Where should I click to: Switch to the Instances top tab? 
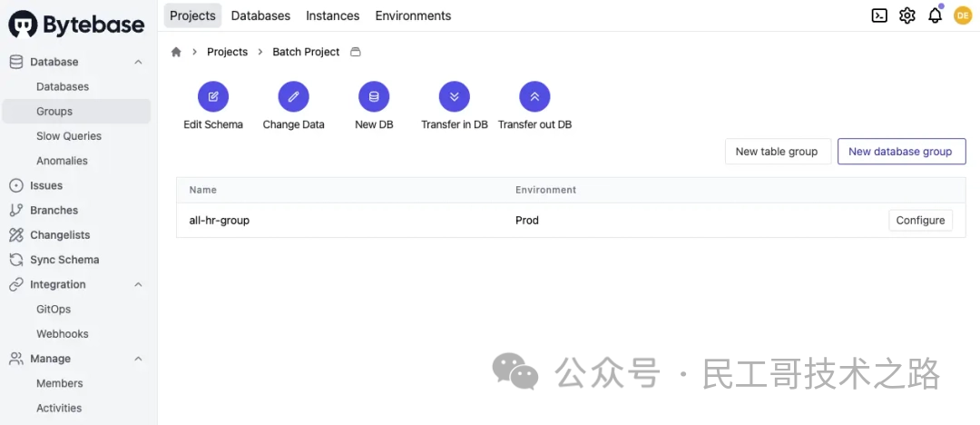332,15
